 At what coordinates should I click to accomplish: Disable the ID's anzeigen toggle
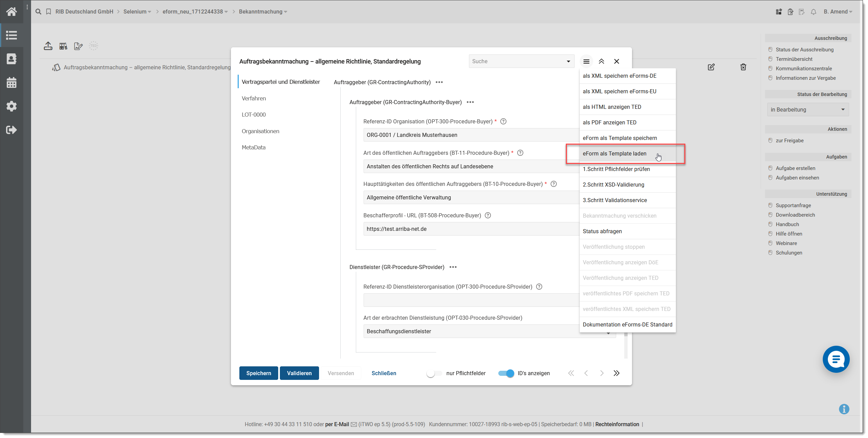tap(506, 373)
